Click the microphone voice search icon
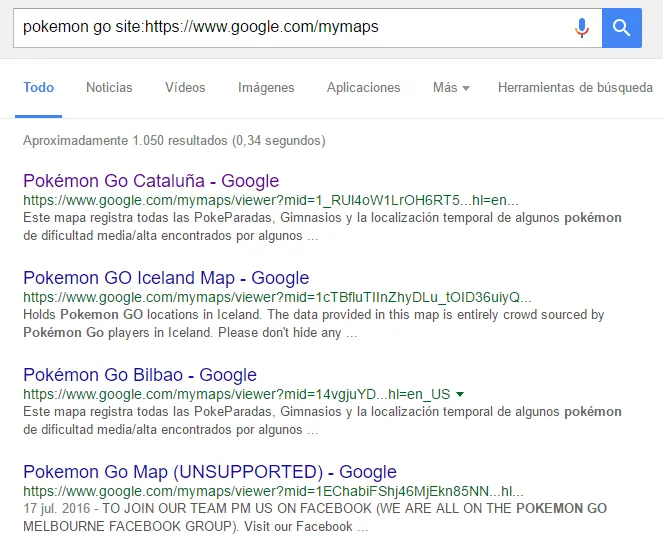The image size is (663, 548). click(582, 28)
